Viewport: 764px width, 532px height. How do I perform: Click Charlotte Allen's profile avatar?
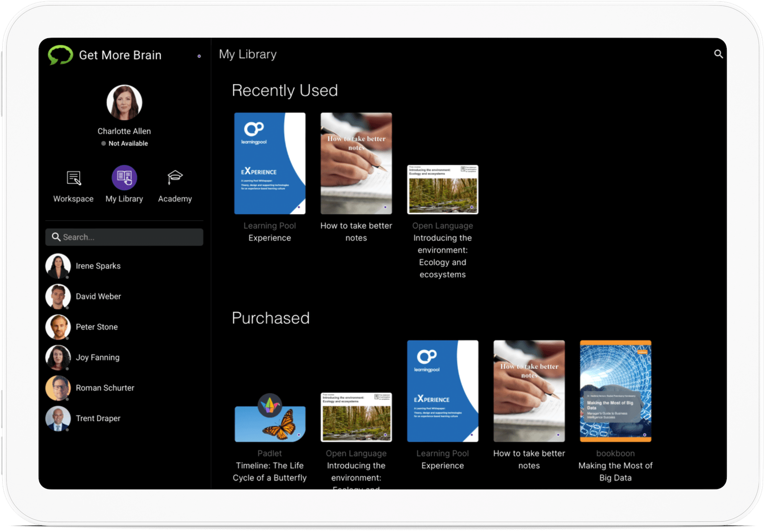(x=124, y=103)
